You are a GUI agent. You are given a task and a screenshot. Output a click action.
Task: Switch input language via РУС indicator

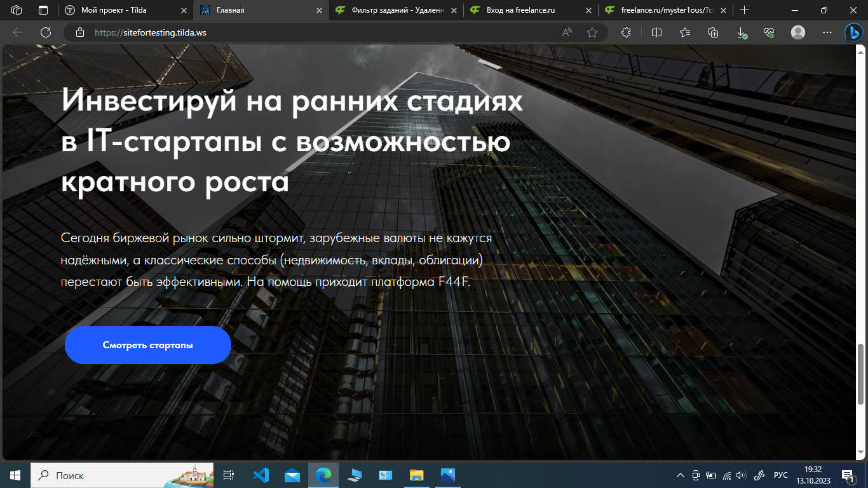(780, 475)
